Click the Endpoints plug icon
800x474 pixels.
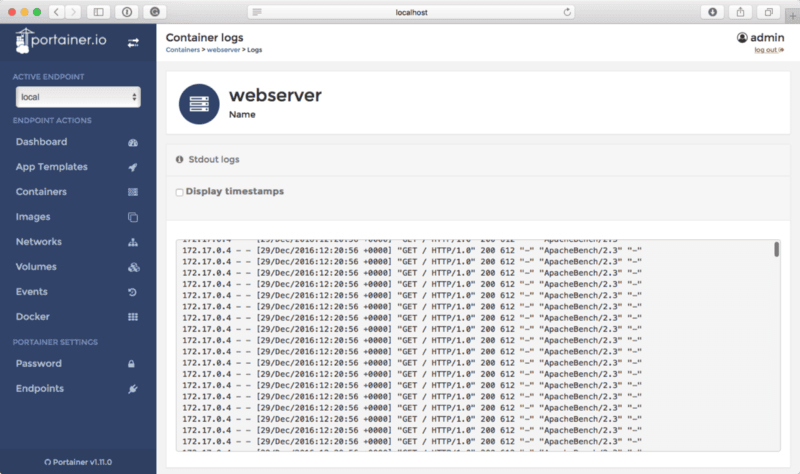(133, 389)
